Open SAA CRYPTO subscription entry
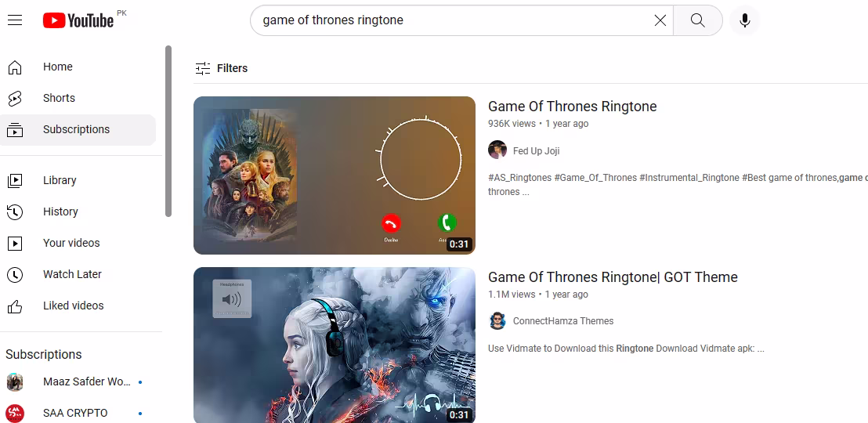Screen dimensions: 868x423 pyautogui.click(x=78, y=413)
